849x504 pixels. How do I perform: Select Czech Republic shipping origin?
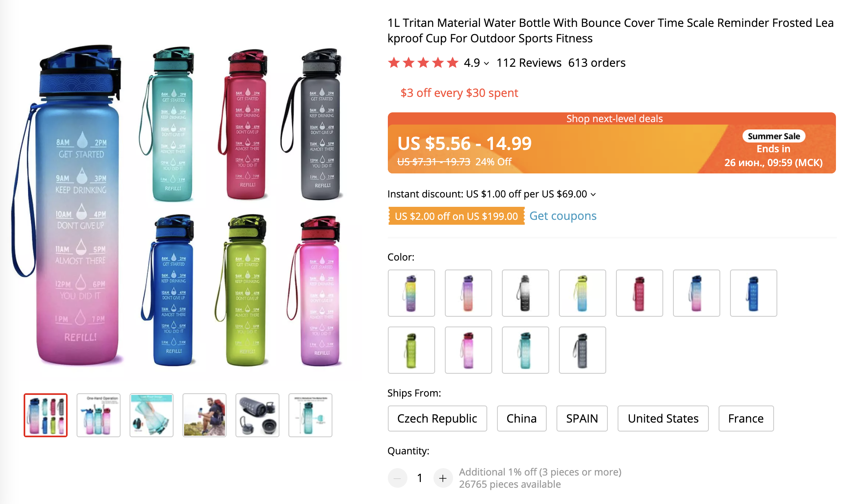point(437,419)
